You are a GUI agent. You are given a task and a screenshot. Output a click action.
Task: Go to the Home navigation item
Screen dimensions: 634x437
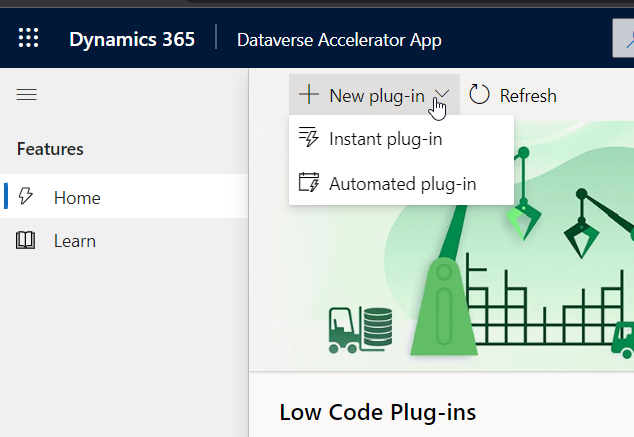point(77,197)
